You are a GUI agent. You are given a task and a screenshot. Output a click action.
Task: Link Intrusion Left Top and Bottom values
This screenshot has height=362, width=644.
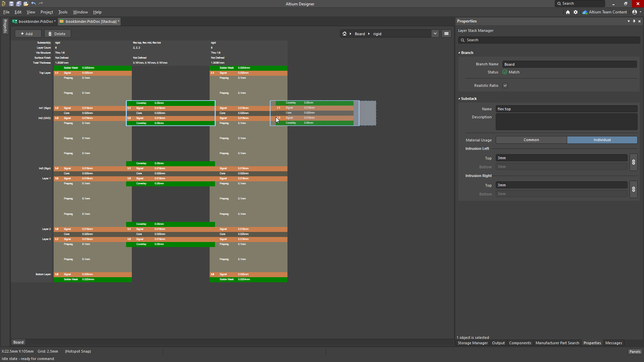[x=633, y=162]
